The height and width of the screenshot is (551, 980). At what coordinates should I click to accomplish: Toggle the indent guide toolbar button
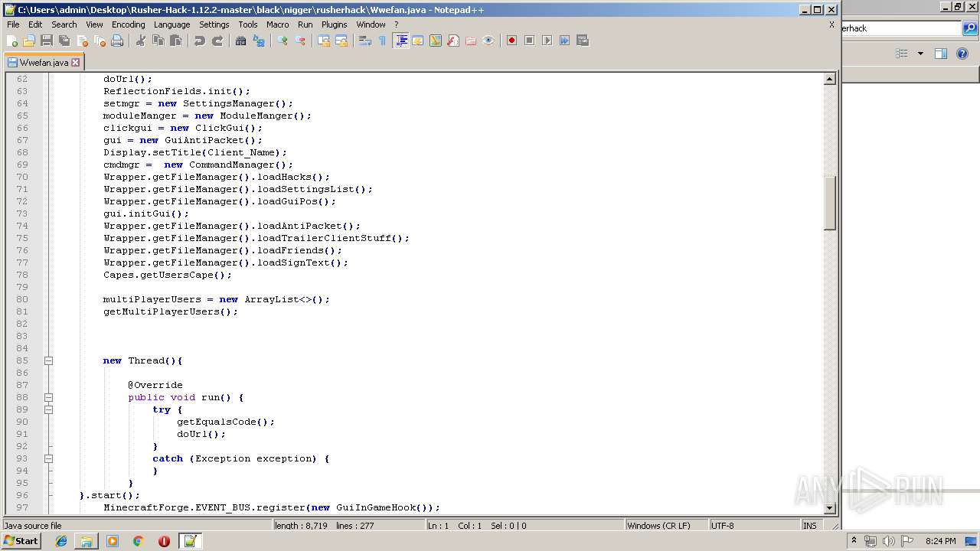(x=400, y=41)
